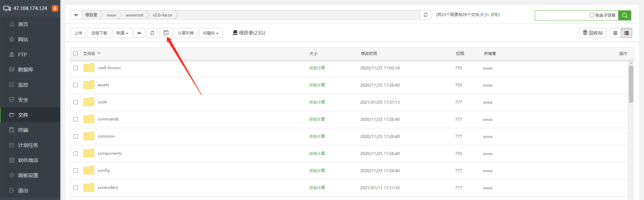The height and width of the screenshot is (200, 644).
Task: Open FTP section in sidebar
Action: (x=30, y=54)
